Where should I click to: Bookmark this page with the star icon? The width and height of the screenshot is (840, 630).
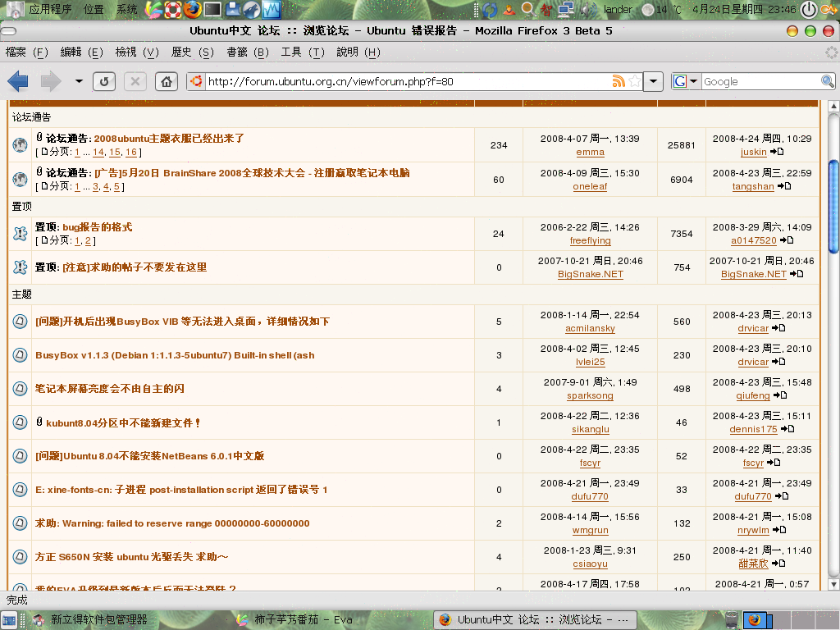[x=635, y=81]
